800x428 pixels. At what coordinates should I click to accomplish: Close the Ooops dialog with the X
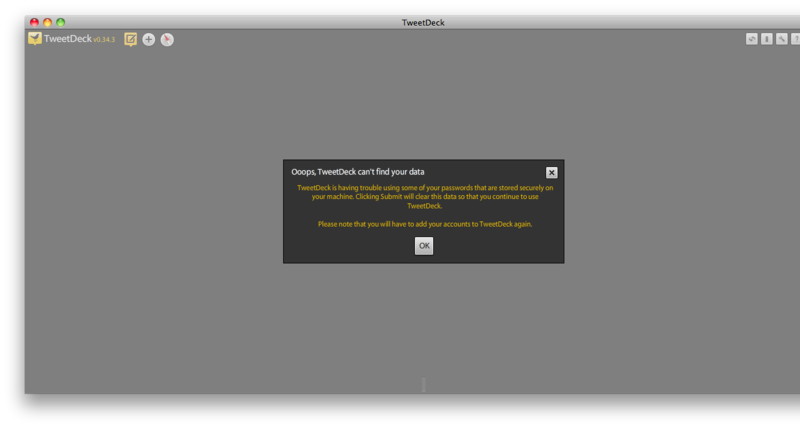coord(551,172)
